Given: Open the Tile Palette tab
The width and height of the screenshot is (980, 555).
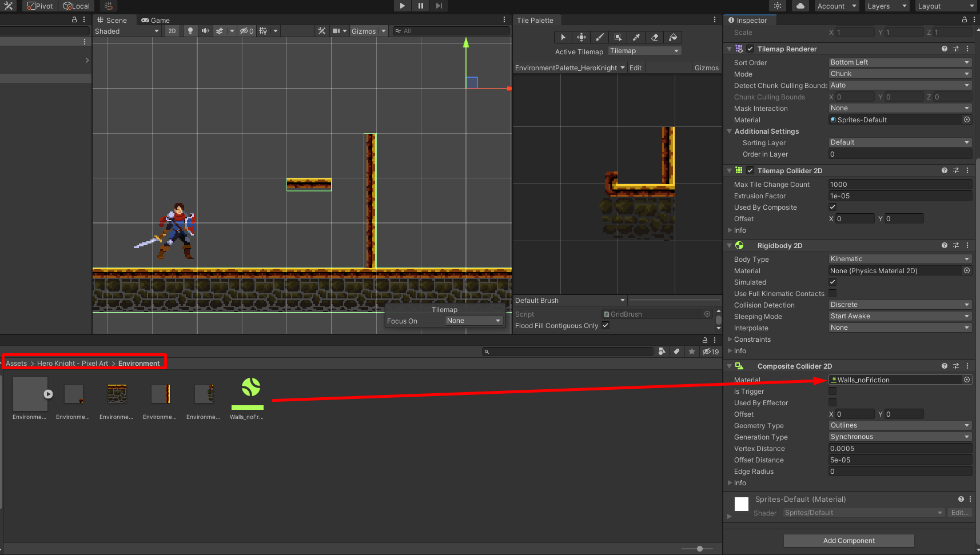Looking at the screenshot, I should point(536,19).
